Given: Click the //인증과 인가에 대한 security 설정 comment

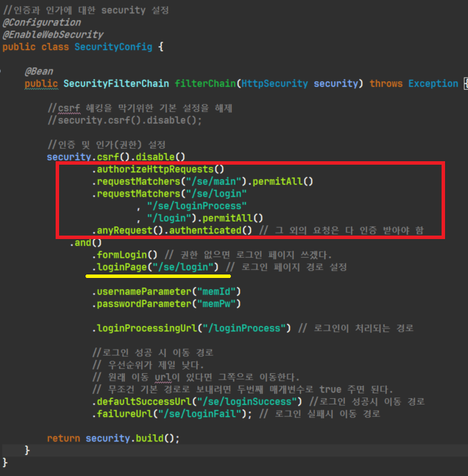Looking at the screenshot, I should click(x=86, y=10).
